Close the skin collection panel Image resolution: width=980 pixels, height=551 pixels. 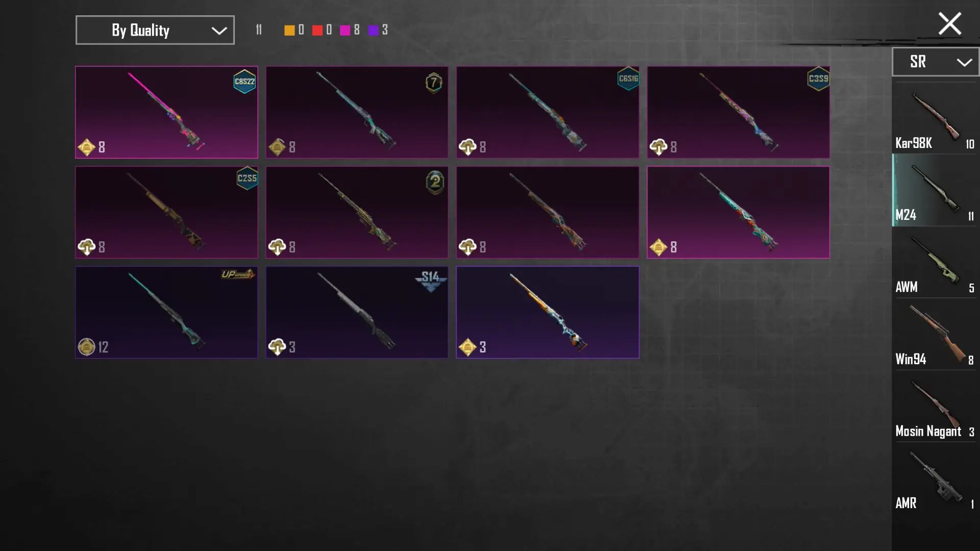(x=949, y=23)
